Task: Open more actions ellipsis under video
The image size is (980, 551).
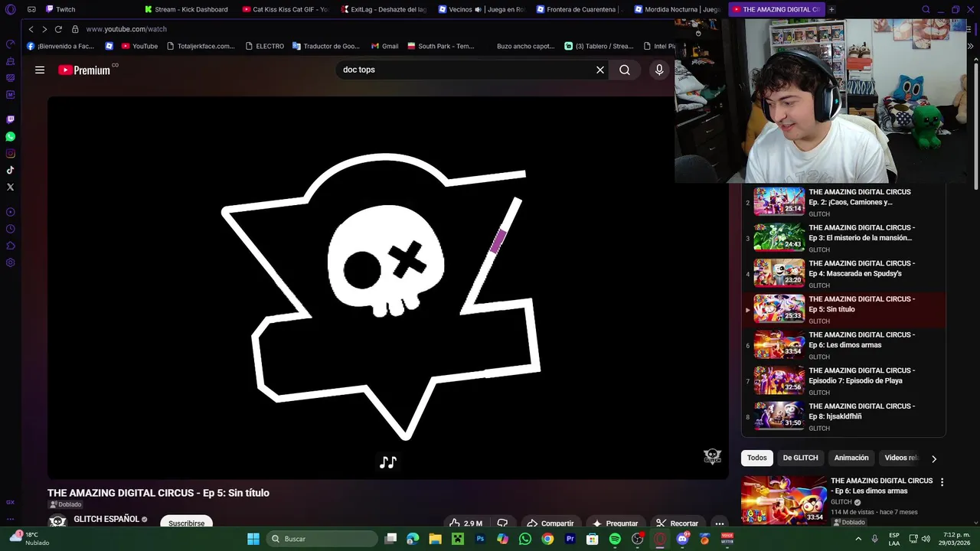Action: 719,523
